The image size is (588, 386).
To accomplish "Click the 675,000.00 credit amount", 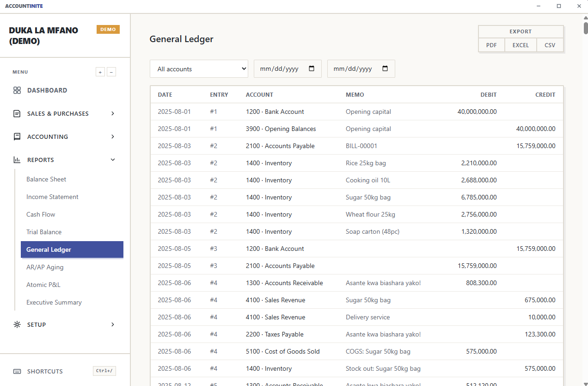I will click(540, 300).
